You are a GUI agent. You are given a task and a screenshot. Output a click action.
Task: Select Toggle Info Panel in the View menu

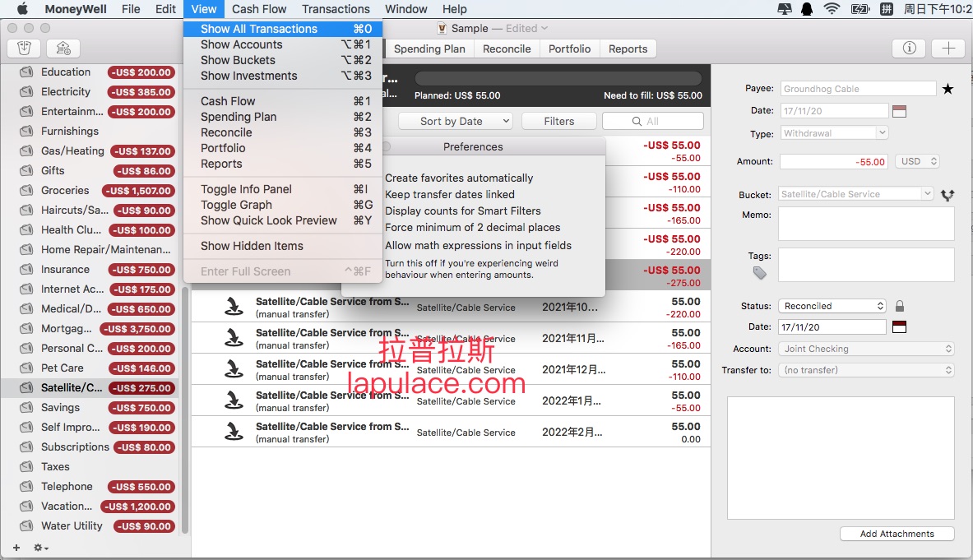pyautogui.click(x=283, y=189)
